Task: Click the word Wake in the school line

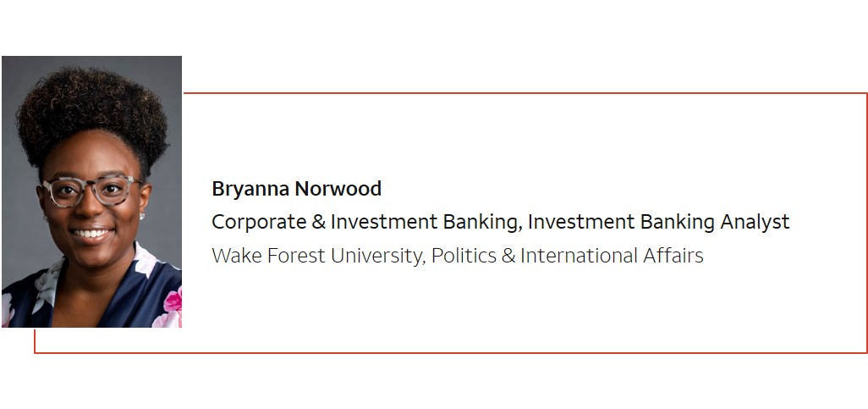Action: tap(238, 256)
